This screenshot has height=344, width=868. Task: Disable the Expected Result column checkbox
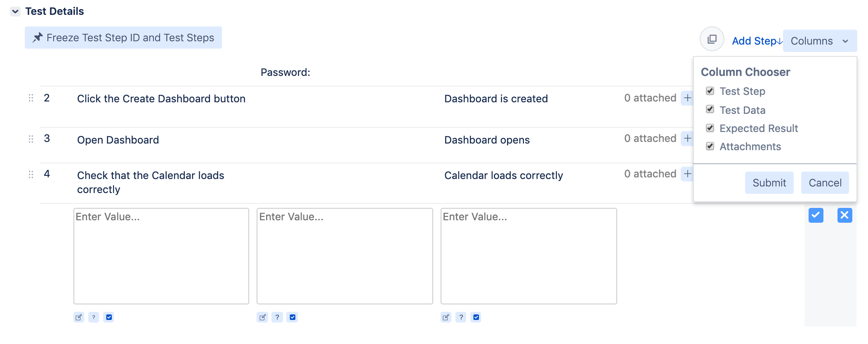(710, 128)
